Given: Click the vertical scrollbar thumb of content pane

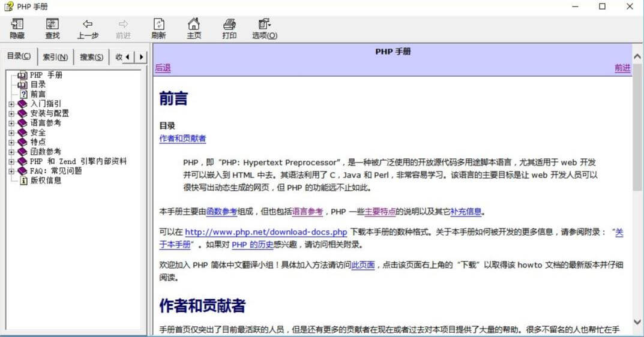Looking at the screenshot, I should point(637,127).
